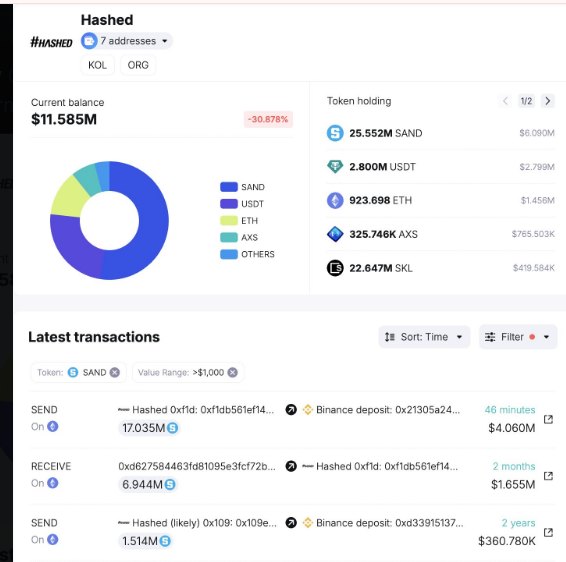Click arrow icon in 2 years transaction
566x562 pixels.
(x=291, y=523)
